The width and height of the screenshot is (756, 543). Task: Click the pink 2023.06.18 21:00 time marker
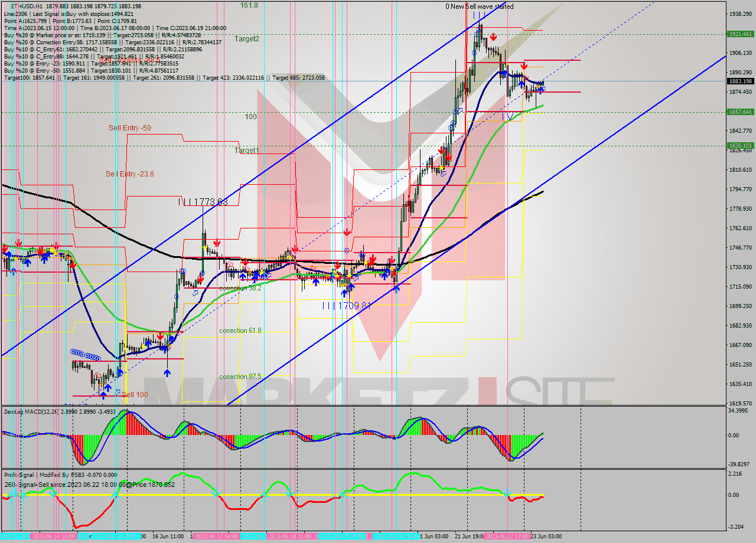click(289, 537)
